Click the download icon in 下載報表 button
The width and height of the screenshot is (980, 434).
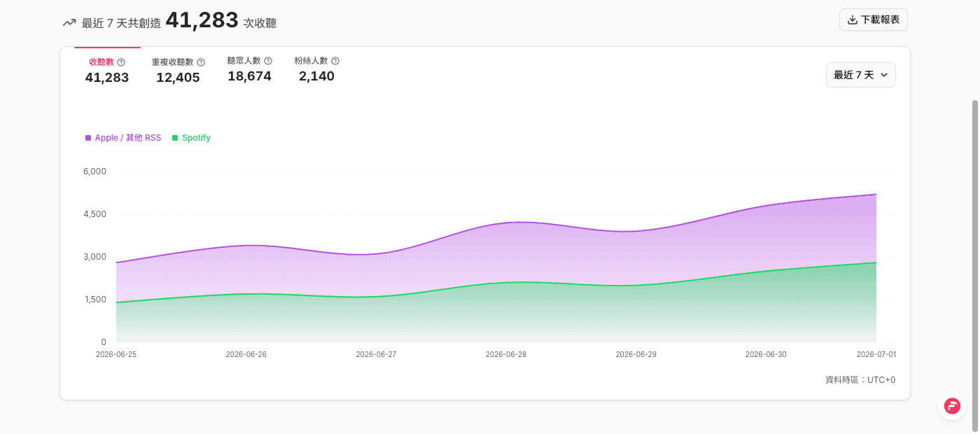pyautogui.click(x=853, y=20)
